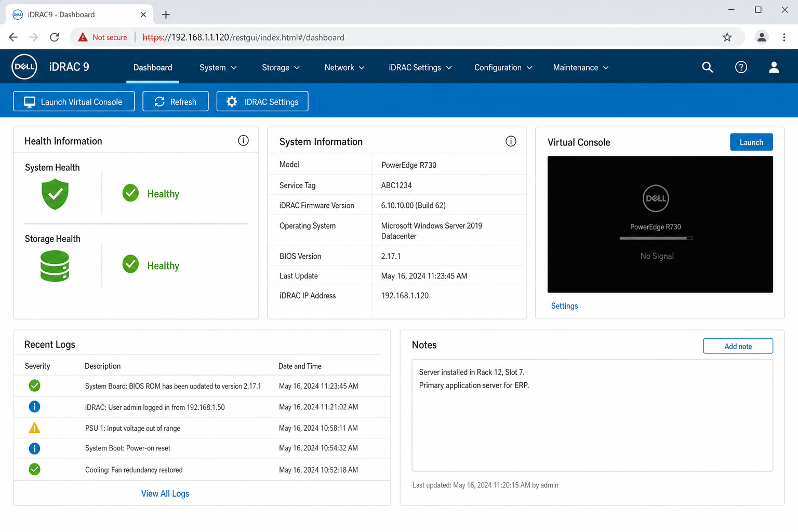798x532 pixels.
Task: Click the Dell logo in header
Action: (x=24, y=66)
